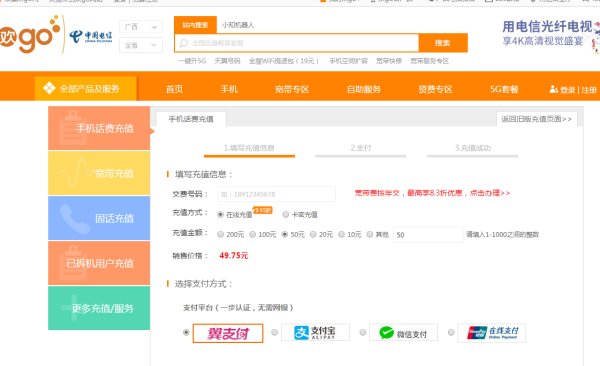Select the Alipay 支付宝 payment logo
The width and height of the screenshot is (600, 366).
point(315,332)
